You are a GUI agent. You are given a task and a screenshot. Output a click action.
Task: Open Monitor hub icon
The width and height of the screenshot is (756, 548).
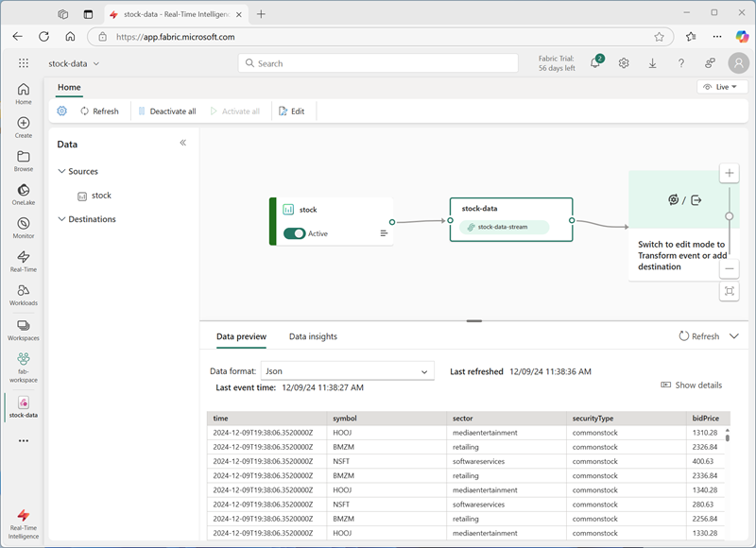click(23, 228)
